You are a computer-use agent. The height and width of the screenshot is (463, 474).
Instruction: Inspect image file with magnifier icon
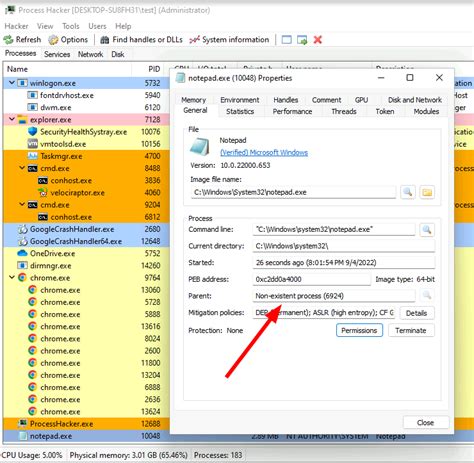coord(408,192)
